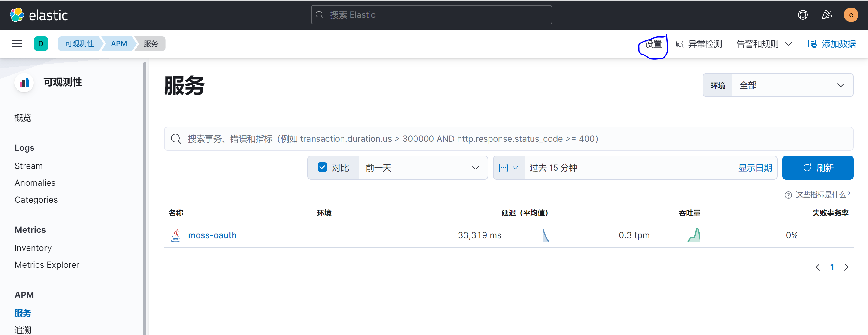Select the APM breadcrumb
Screen dimensions: 868x335
119,43
